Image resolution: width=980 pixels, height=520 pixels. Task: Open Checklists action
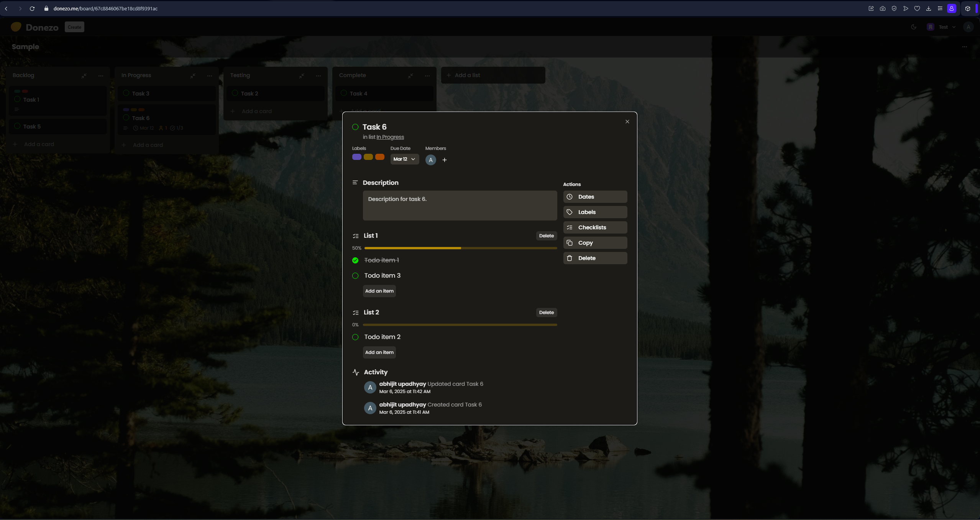(595, 227)
